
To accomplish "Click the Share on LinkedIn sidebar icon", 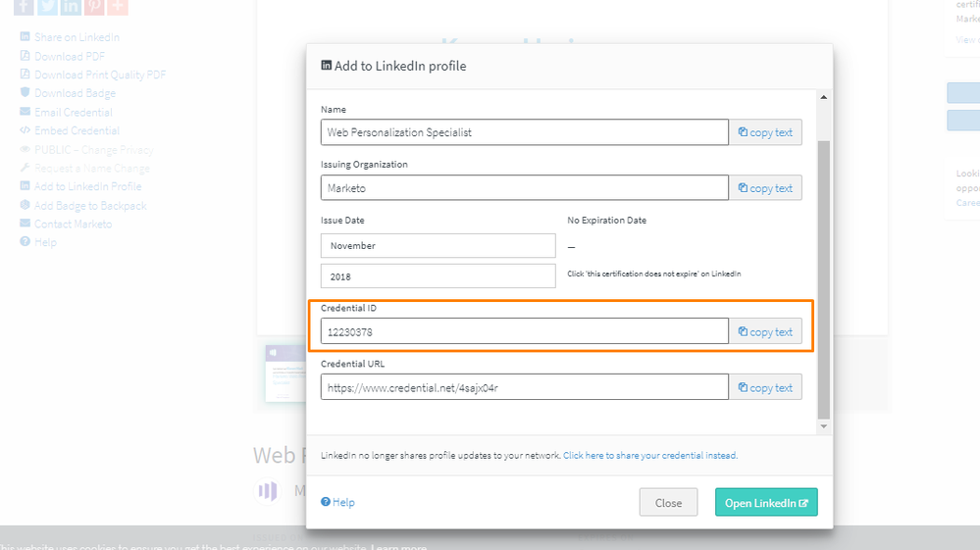I will [x=25, y=36].
